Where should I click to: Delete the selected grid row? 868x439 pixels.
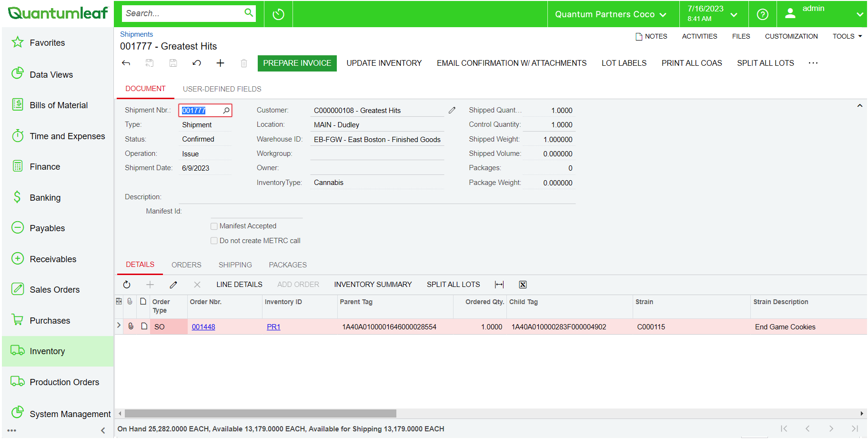point(197,285)
